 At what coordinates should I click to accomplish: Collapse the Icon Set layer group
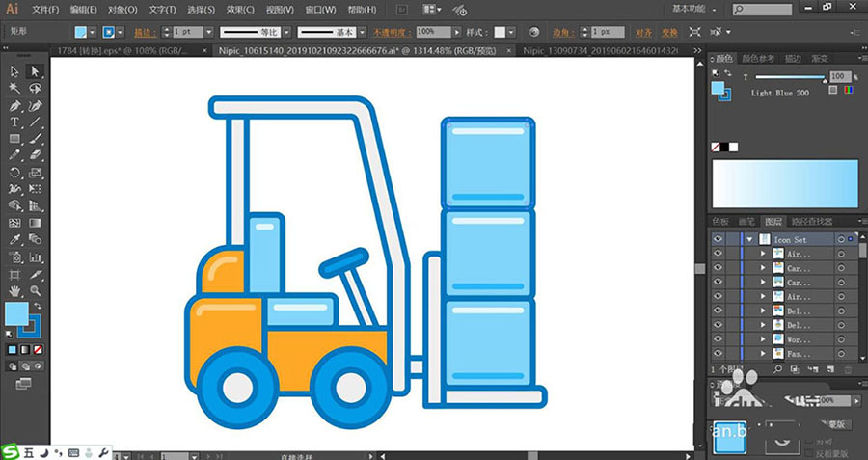[x=749, y=239]
